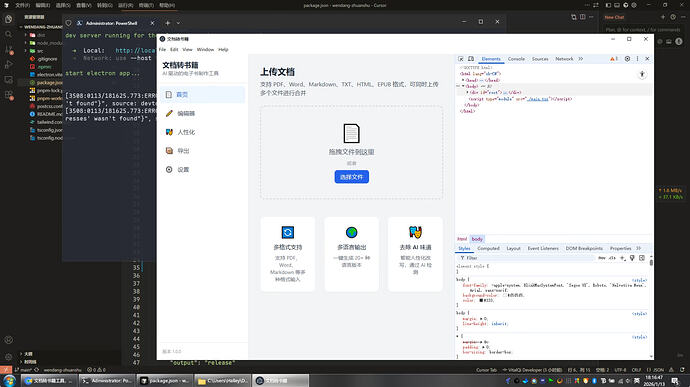Switch to the Sources tab in DevTools
This screenshot has width=690, height=387.
[x=540, y=59]
